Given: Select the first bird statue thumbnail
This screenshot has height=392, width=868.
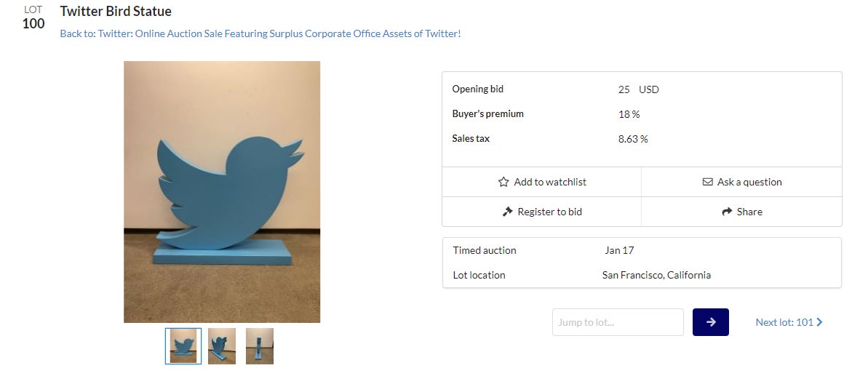Looking at the screenshot, I should 183,346.
